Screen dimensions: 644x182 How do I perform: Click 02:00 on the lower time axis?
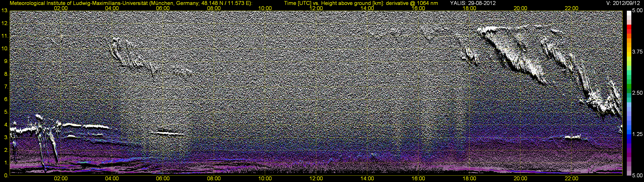(x=61, y=179)
